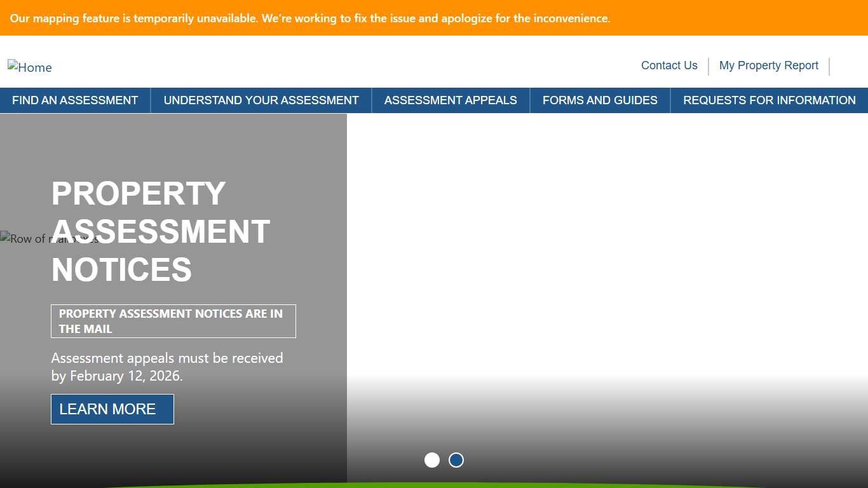Open the FORMS AND GUIDES menu

coord(600,100)
